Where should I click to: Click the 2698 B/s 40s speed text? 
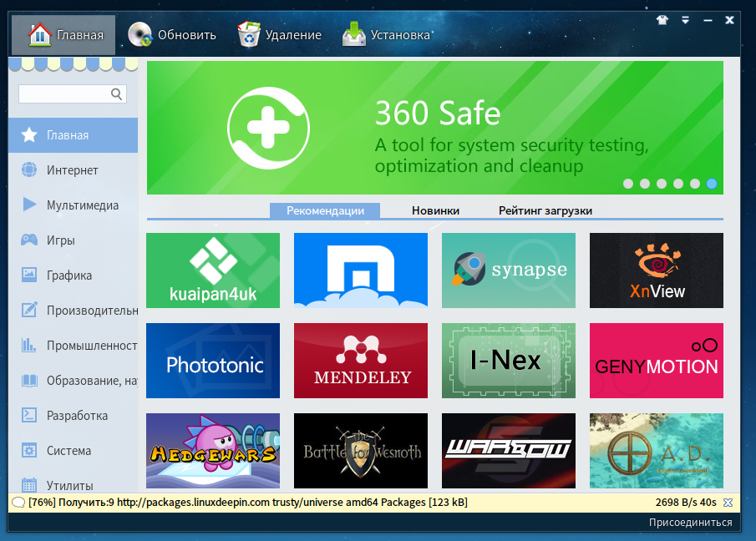pos(686,503)
